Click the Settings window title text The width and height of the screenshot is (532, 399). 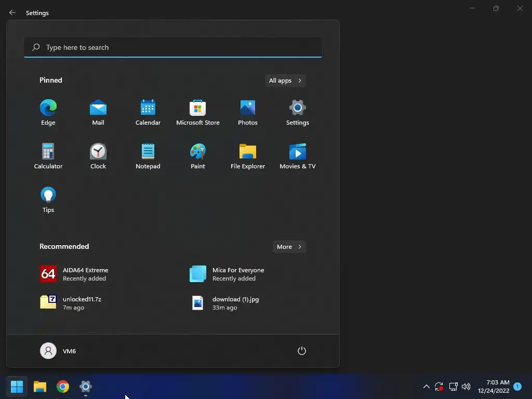[x=37, y=13]
